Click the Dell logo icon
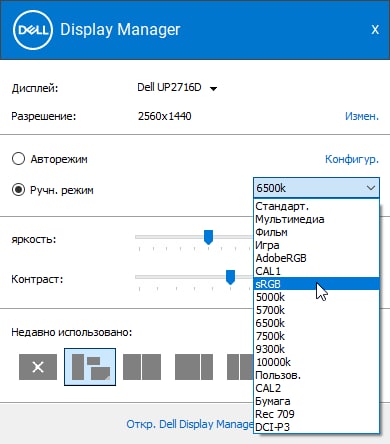This screenshot has height=444, width=390. click(x=33, y=30)
